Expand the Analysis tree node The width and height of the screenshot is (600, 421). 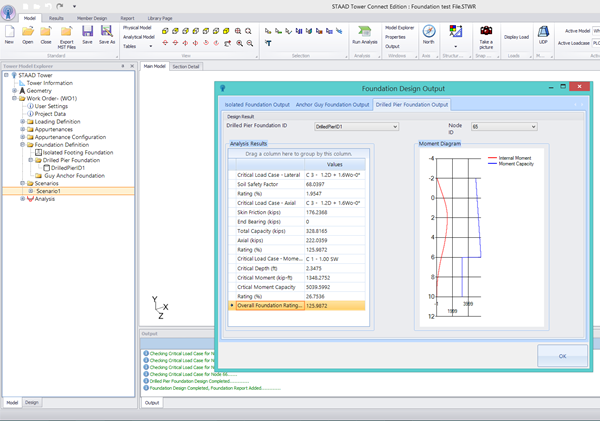click(23, 199)
